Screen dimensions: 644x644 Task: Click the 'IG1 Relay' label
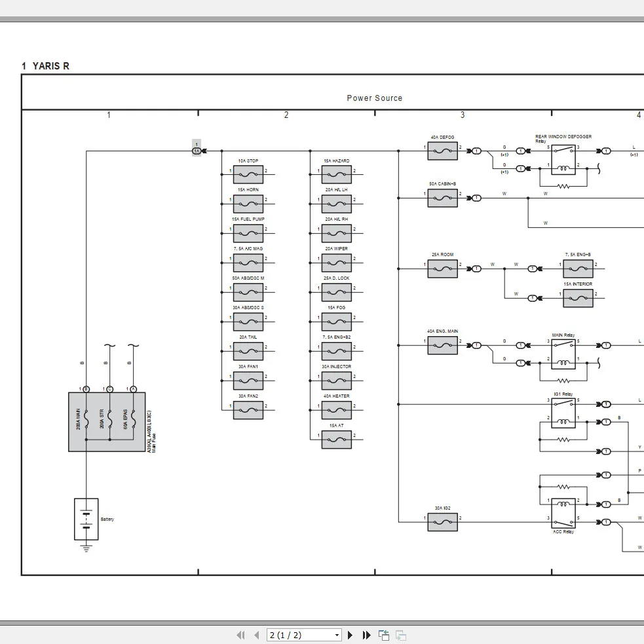[x=563, y=394]
